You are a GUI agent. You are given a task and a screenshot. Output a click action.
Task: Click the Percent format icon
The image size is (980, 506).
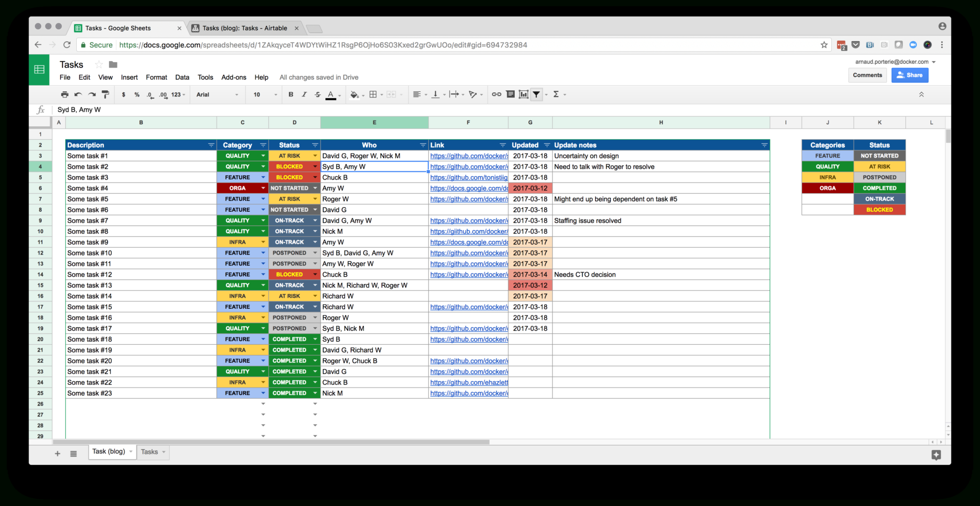pyautogui.click(x=137, y=94)
